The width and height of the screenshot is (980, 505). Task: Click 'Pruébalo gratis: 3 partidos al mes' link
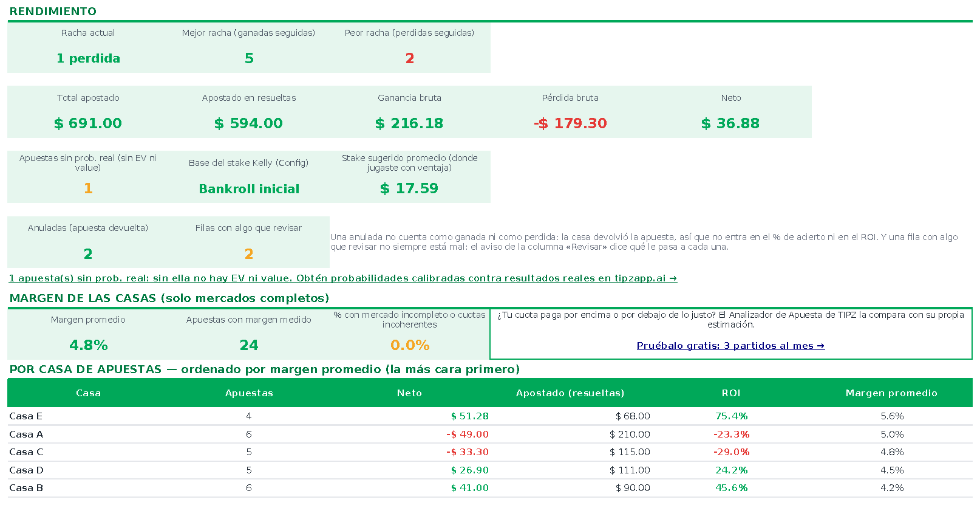click(730, 346)
